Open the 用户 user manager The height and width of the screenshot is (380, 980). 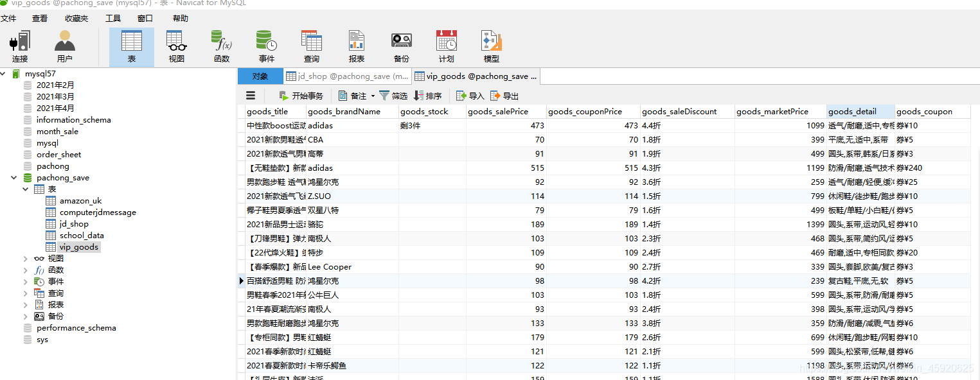coord(65,47)
